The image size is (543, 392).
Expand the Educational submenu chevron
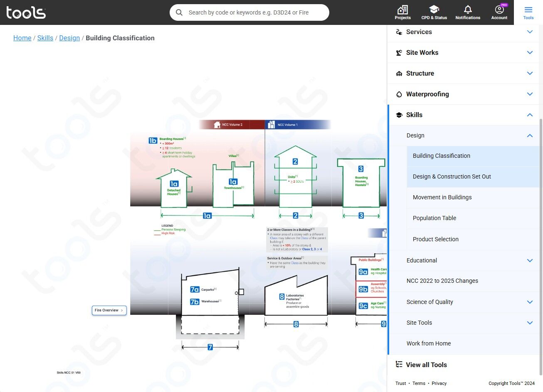point(530,260)
